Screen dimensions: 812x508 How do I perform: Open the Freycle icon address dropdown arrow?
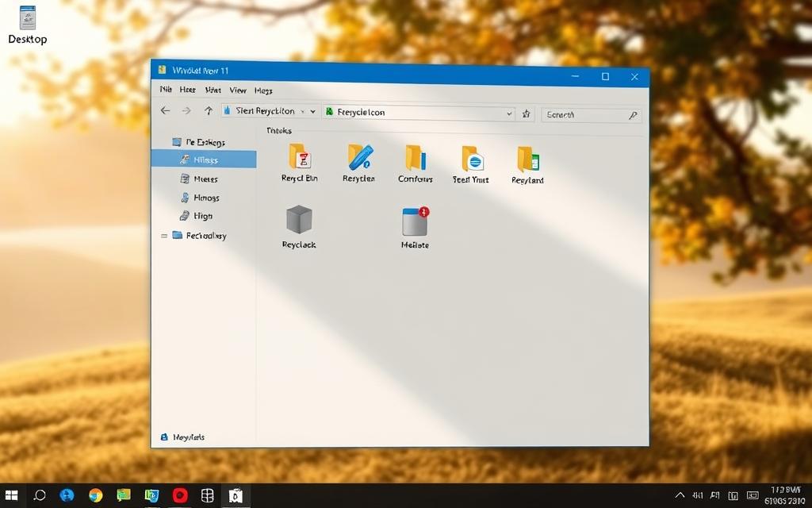[510, 114]
